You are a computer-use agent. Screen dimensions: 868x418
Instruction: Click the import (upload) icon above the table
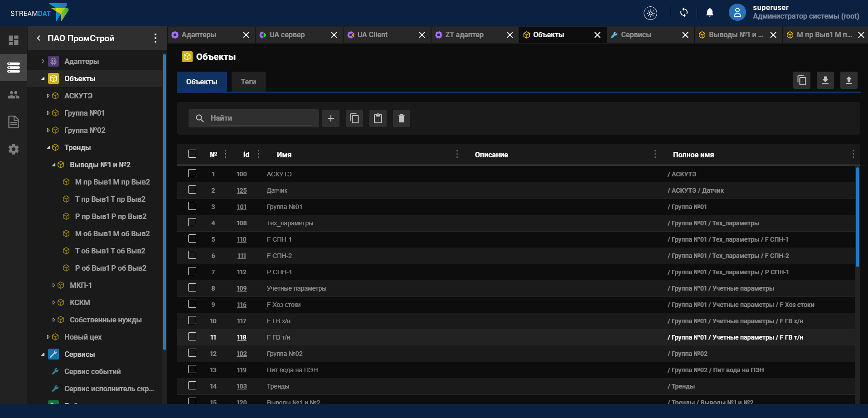coord(849,80)
